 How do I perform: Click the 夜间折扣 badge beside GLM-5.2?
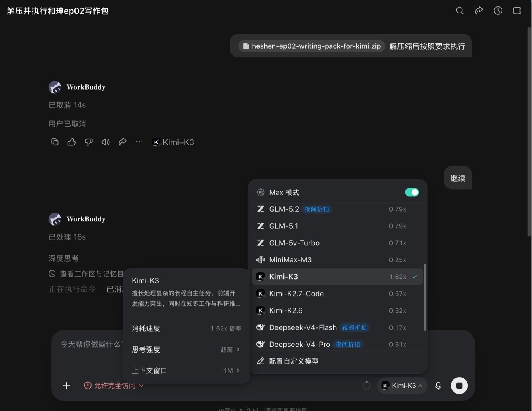point(317,209)
